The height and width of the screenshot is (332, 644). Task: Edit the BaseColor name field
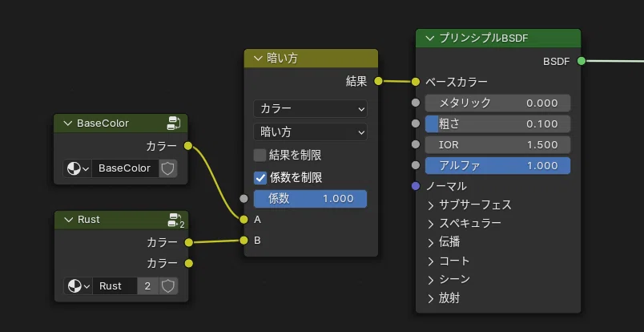coord(125,168)
